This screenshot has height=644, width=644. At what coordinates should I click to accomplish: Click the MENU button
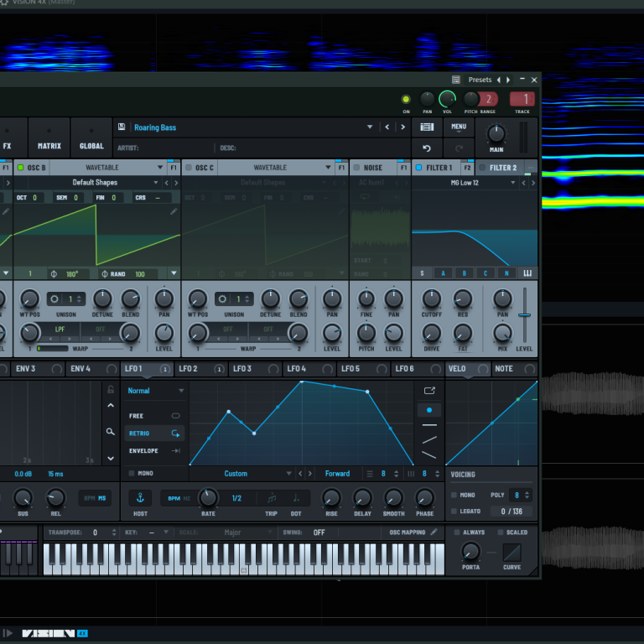(458, 127)
